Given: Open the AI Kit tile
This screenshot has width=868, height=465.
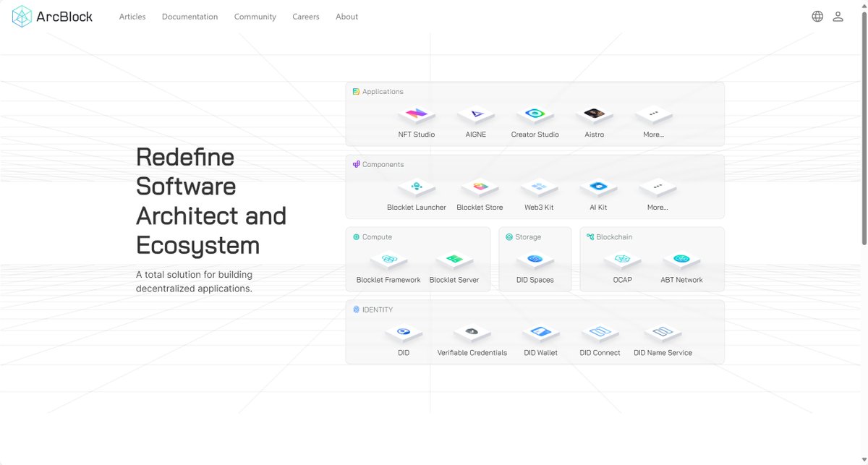Looking at the screenshot, I should click(x=598, y=195).
